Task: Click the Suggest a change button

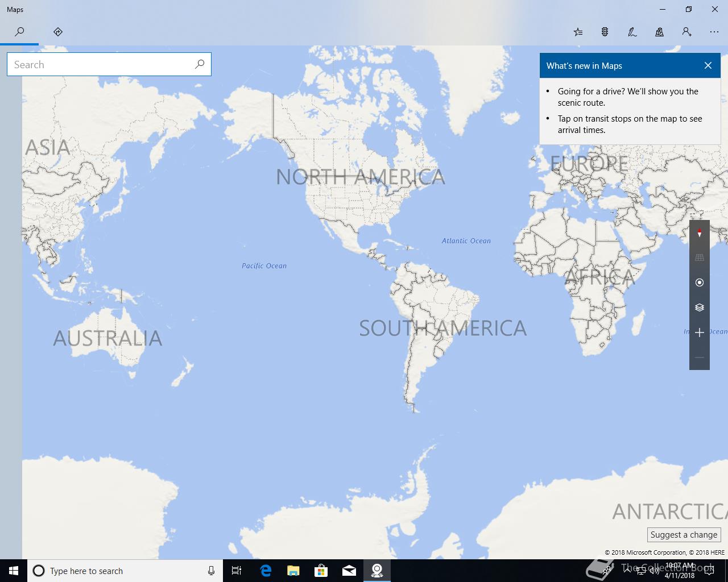Action: [684, 535]
